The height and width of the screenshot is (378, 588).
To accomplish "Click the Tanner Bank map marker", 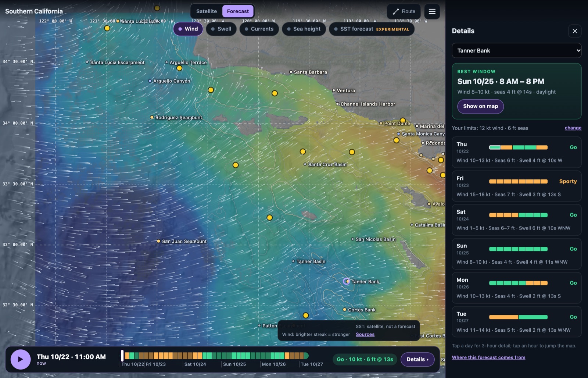I will pyautogui.click(x=346, y=281).
